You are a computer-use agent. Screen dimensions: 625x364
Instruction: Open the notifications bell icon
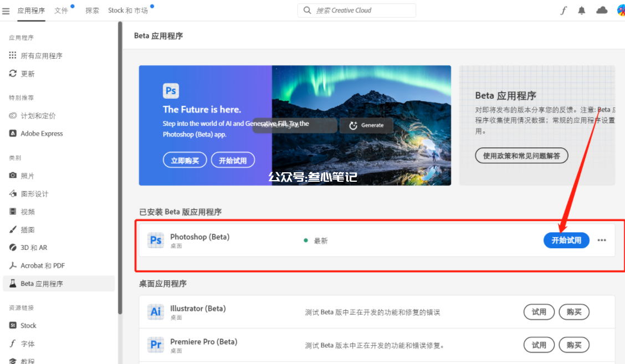(582, 11)
